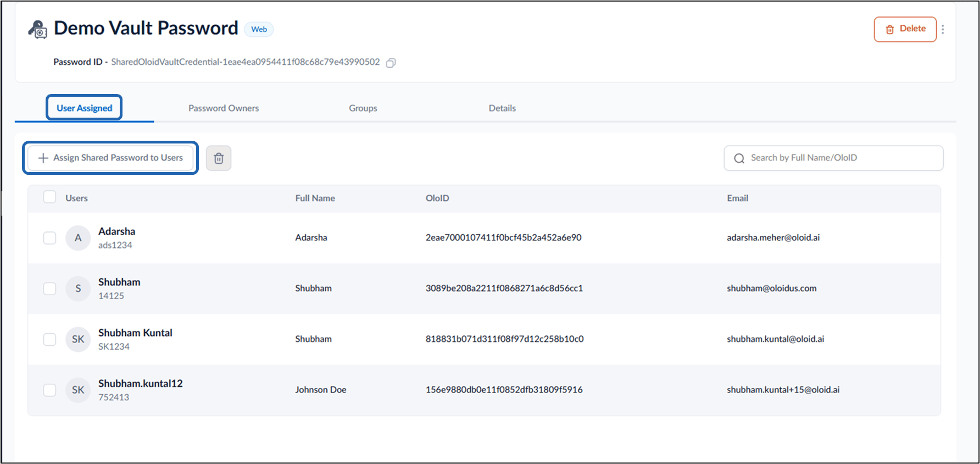This screenshot has width=980, height=464.
Task: Click the SharedOloidVaultCredential password ID text
Action: click(x=245, y=62)
